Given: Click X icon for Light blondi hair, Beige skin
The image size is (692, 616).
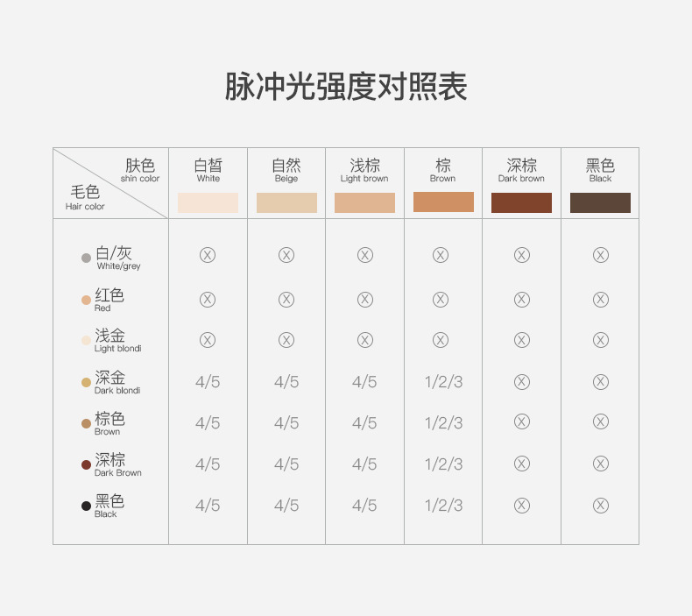Looking at the screenshot, I should pos(286,340).
